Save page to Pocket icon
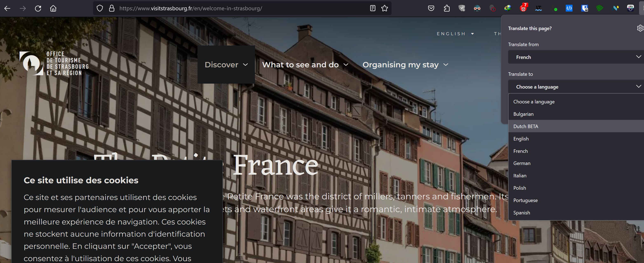Image resolution: width=644 pixels, height=263 pixels. [431, 8]
